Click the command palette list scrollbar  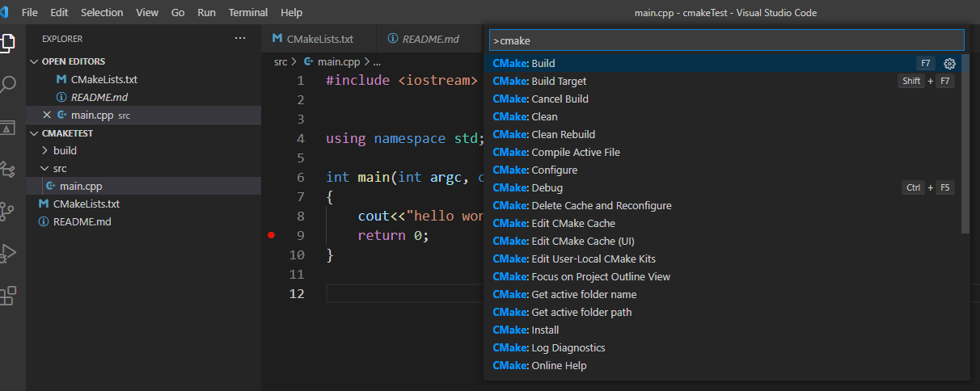tap(965, 144)
